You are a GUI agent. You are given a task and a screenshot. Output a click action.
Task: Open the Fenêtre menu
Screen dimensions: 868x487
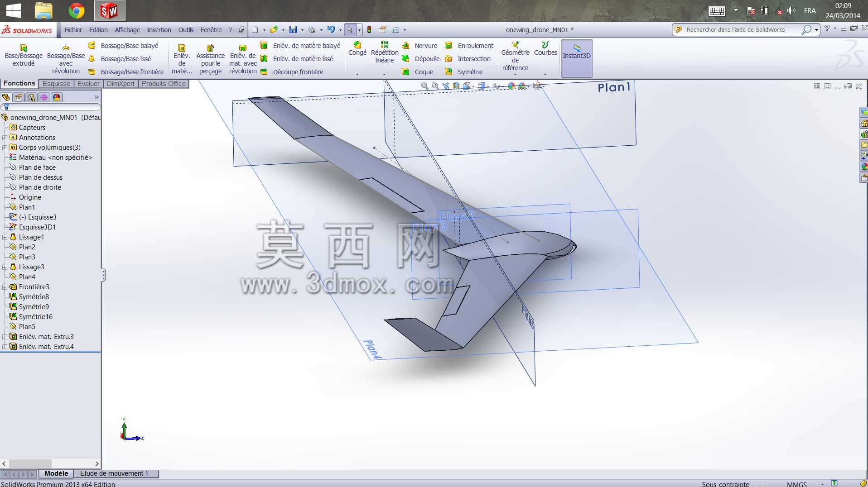211,30
